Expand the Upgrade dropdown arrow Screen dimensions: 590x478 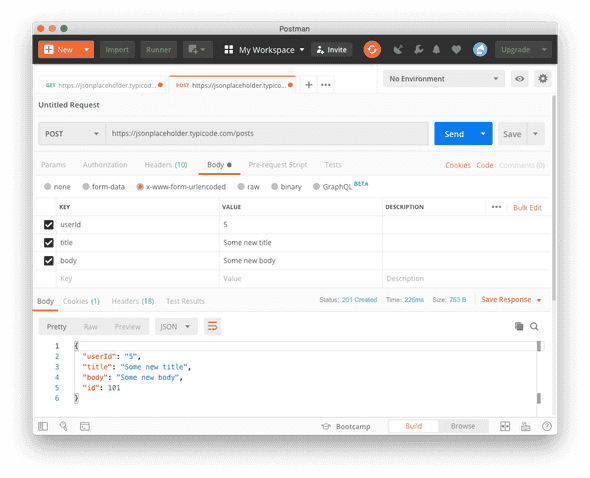tap(544, 49)
